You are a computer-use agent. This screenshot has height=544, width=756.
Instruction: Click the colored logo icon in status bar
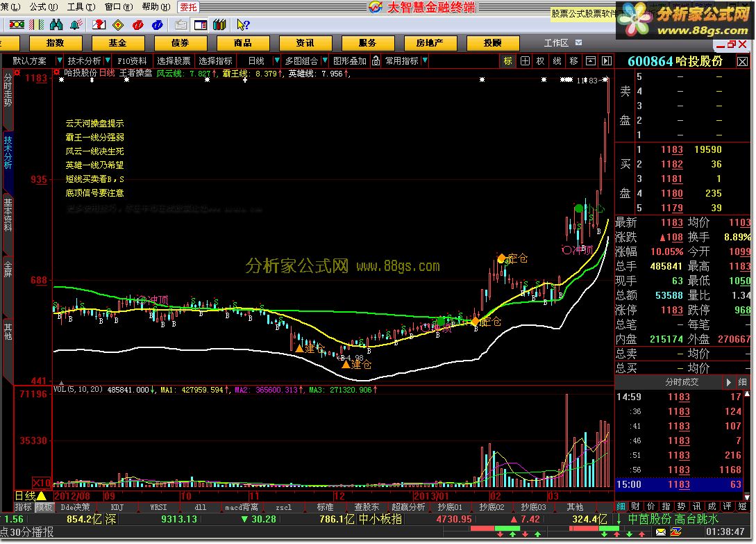point(676,532)
